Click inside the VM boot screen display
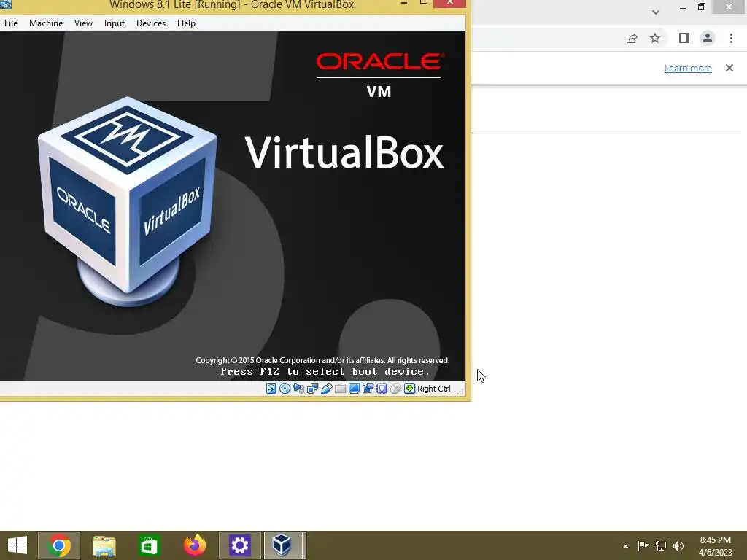This screenshot has height=560, width=747. tap(233, 205)
